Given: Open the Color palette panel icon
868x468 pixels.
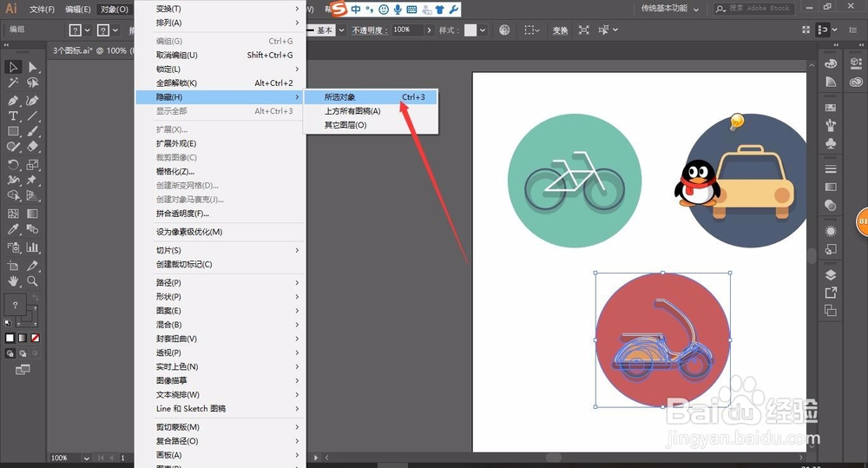Looking at the screenshot, I should [831, 63].
